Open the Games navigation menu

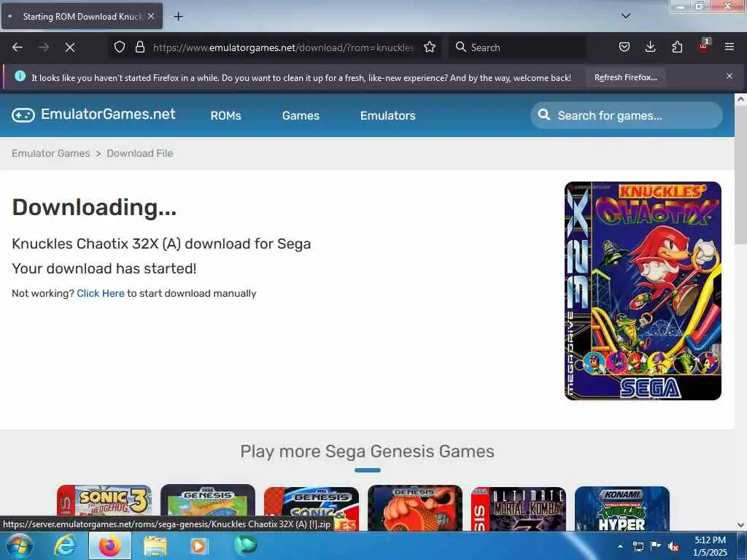pos(301,115)
